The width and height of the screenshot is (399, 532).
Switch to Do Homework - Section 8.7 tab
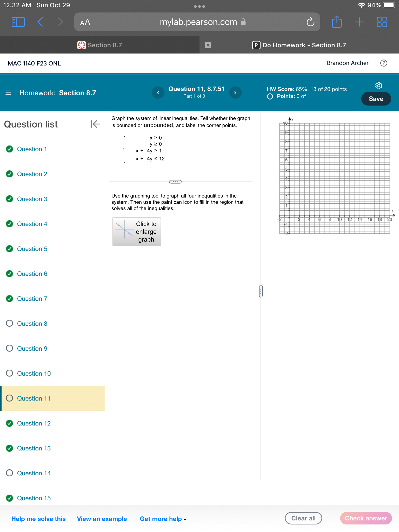click(299, 45)
